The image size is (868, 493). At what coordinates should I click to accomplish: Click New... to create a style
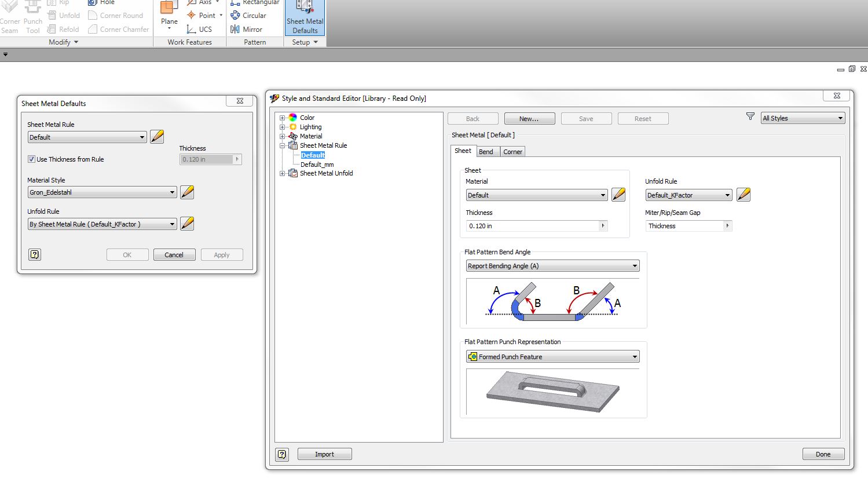click(x=529, y=119)
